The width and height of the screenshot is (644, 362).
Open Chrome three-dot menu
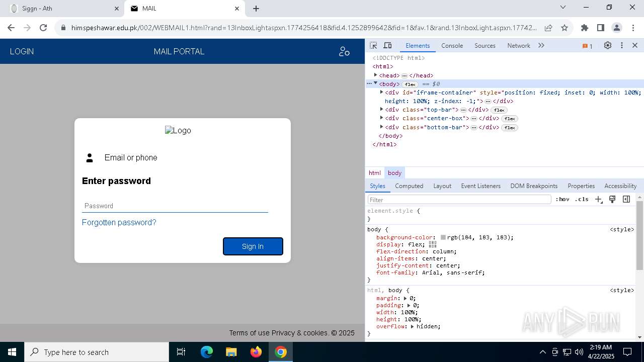[632, 28]
